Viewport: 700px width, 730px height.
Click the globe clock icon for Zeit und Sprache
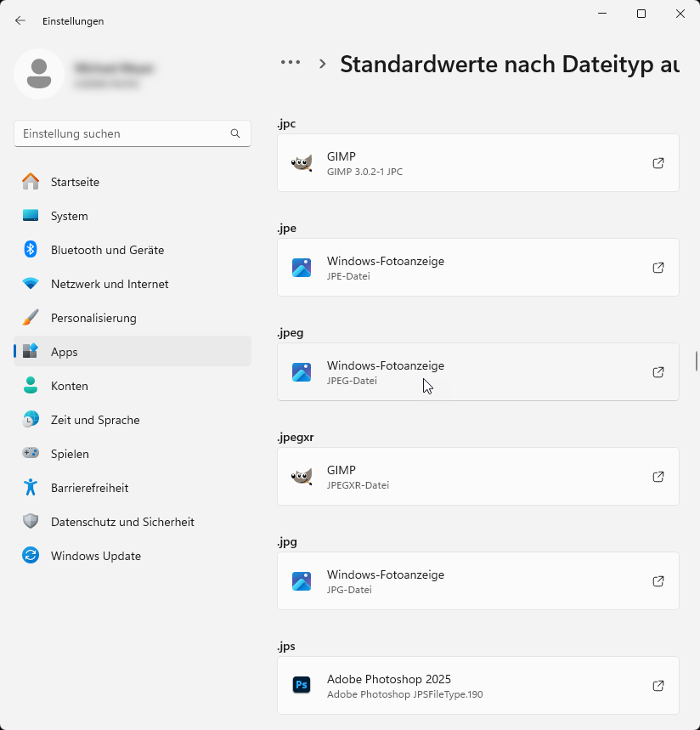click(31, 420)
